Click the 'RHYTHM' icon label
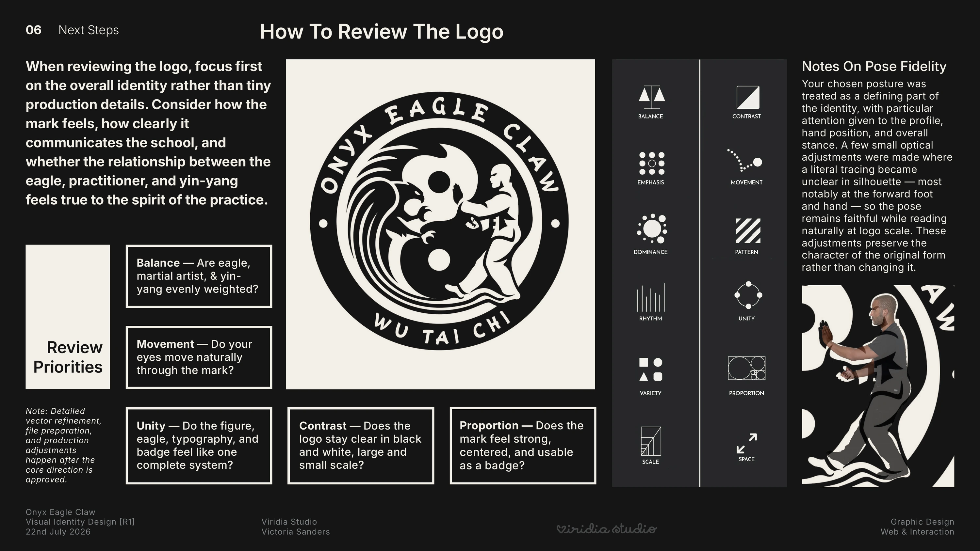The image size is (980, 551). coord(650,319)
